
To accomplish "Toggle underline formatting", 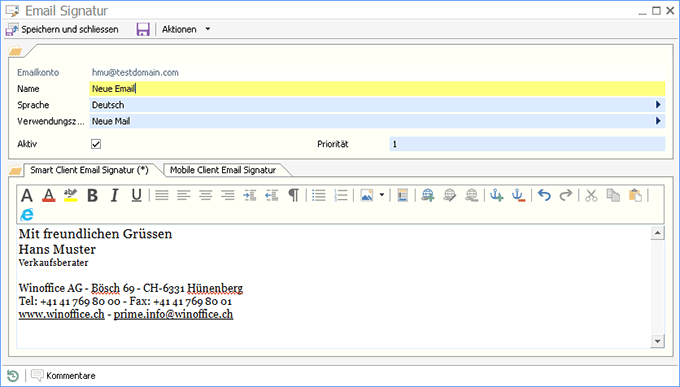I will 136,196.
